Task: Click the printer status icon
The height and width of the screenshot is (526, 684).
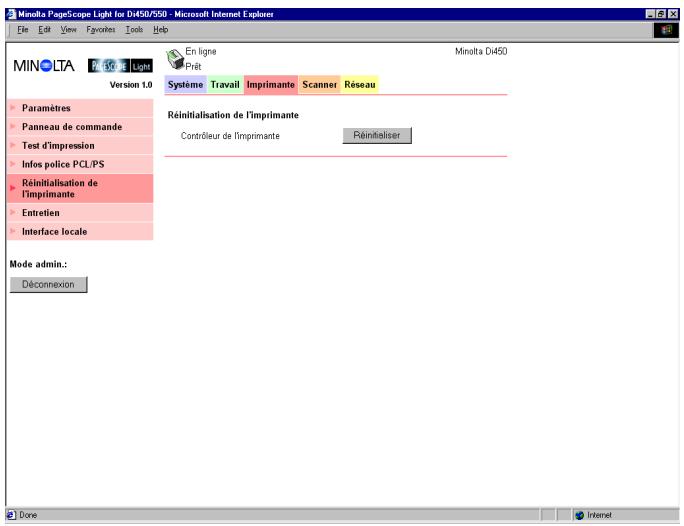Action: click(175, 59)
